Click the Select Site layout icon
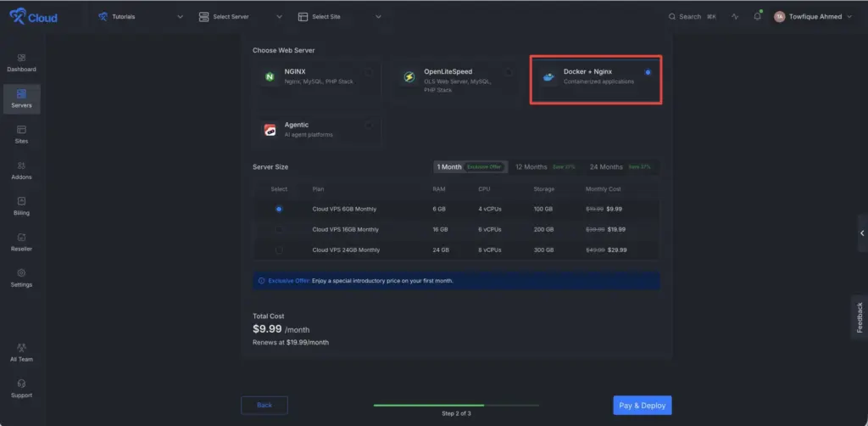 coord(303,17)
